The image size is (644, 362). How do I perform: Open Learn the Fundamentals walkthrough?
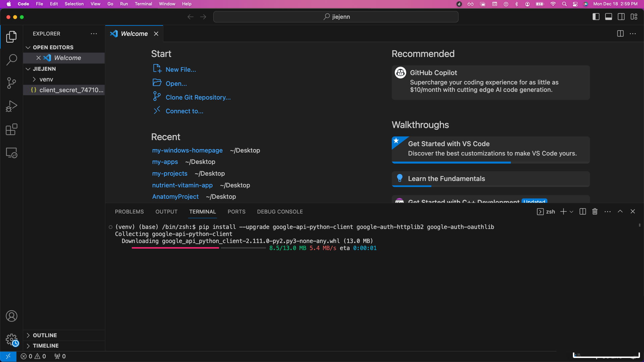(490, 179)
